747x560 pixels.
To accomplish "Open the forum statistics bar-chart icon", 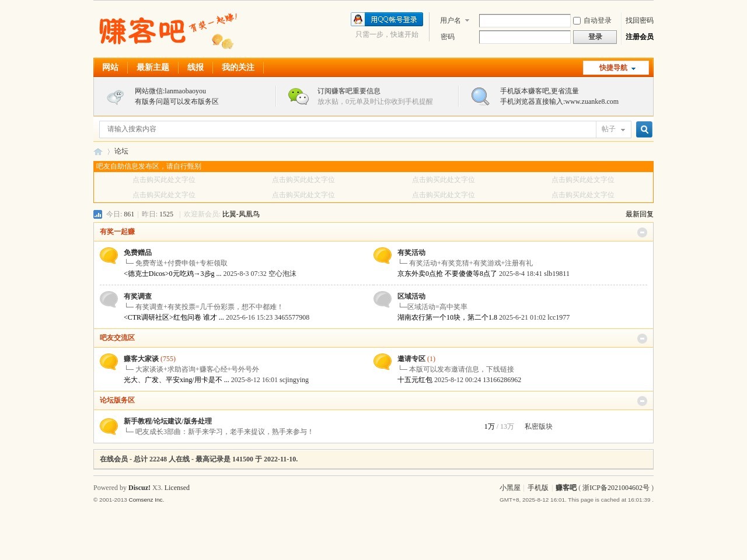I will [x=97, y=214].
